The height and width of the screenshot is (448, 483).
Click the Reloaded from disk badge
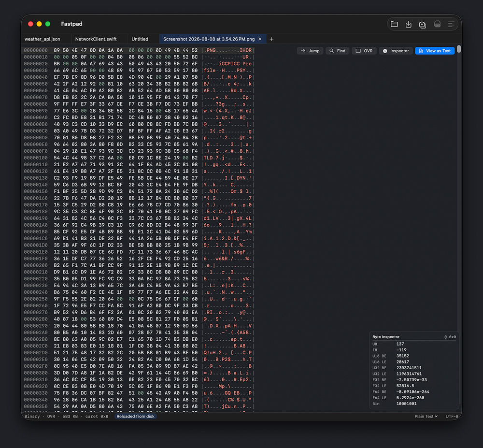point(136,416)
